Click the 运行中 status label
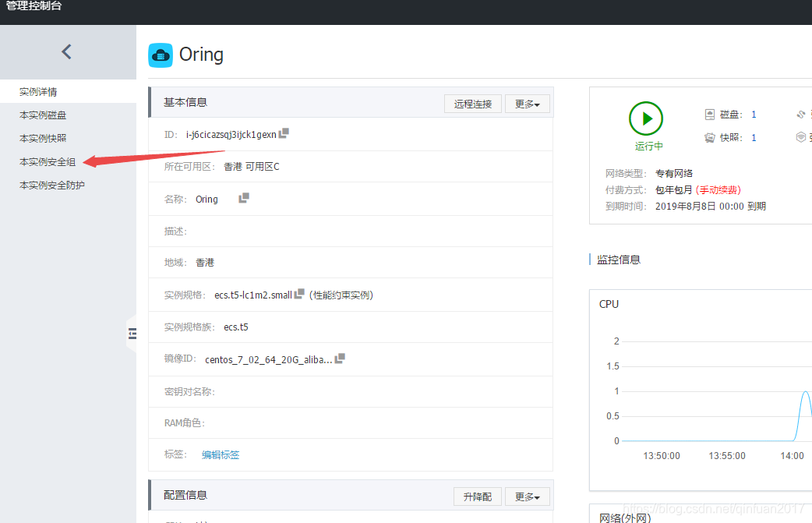Viewport: 812px width, 523px height. pyautogui.click(x=649, y=146)
